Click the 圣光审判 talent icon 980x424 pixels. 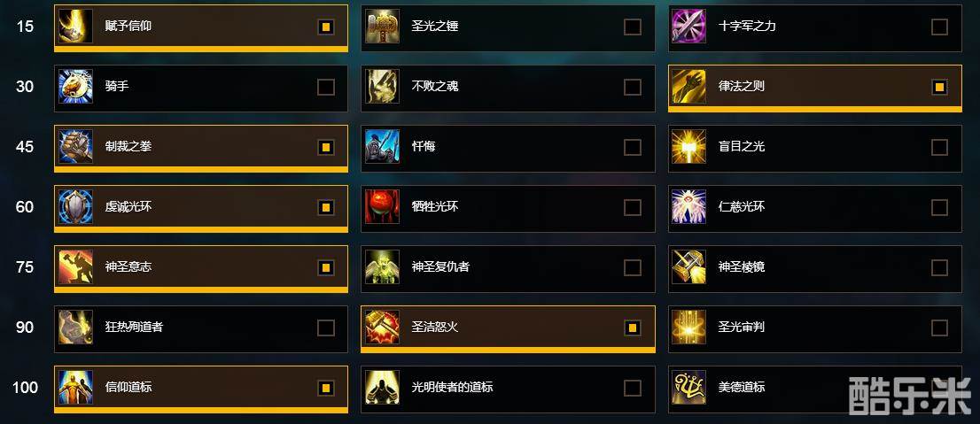(x=688, y=328)
